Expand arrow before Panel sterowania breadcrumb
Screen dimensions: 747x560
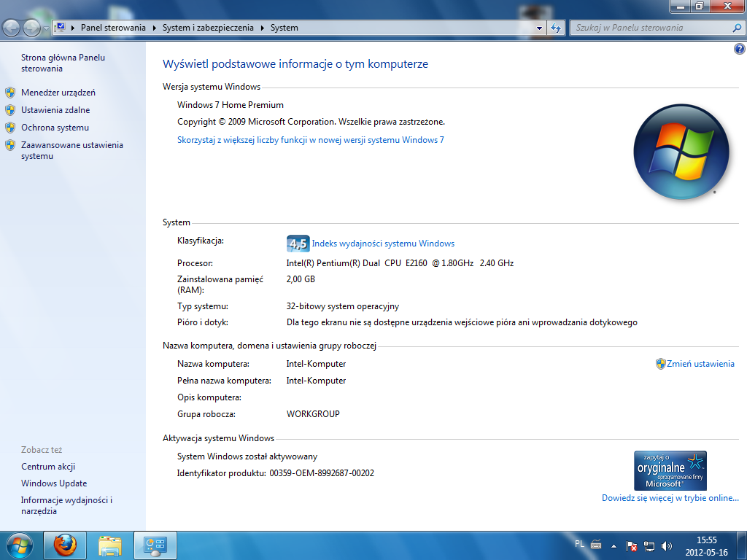click(x=73, y=28)
